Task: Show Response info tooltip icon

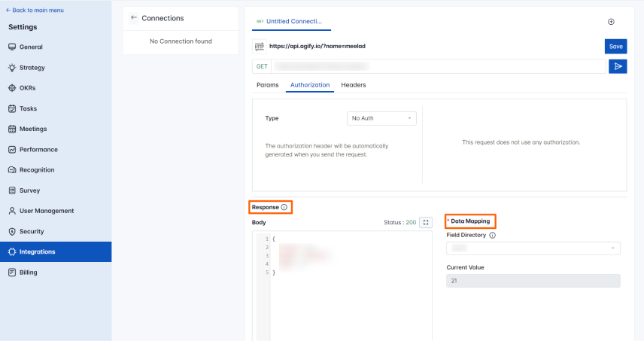Action: (x=284, y=207)
